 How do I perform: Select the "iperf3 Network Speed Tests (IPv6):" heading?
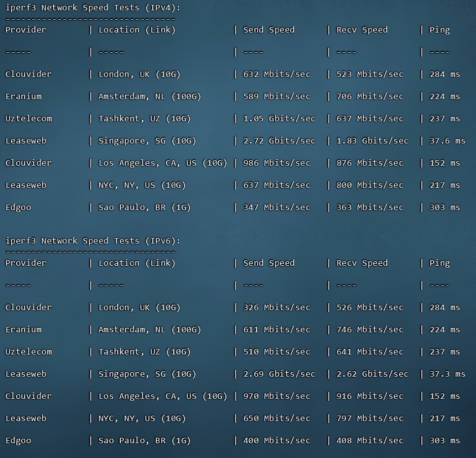tap(93, 241)
